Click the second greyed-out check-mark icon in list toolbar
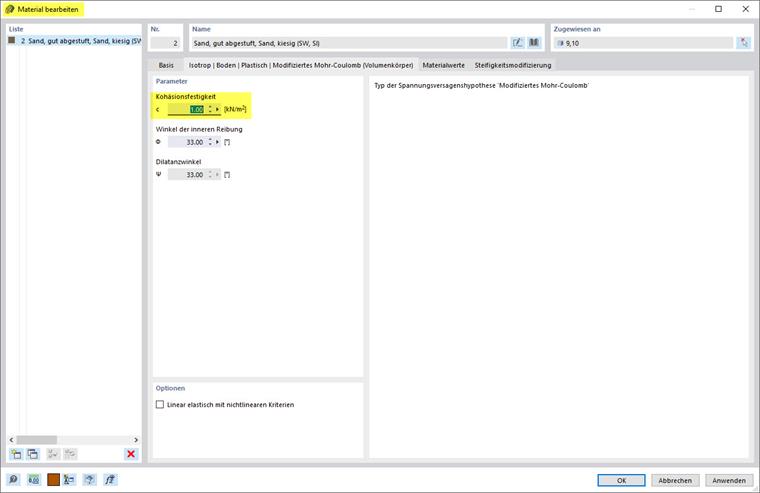760x493 pixels. pos(70,454)
